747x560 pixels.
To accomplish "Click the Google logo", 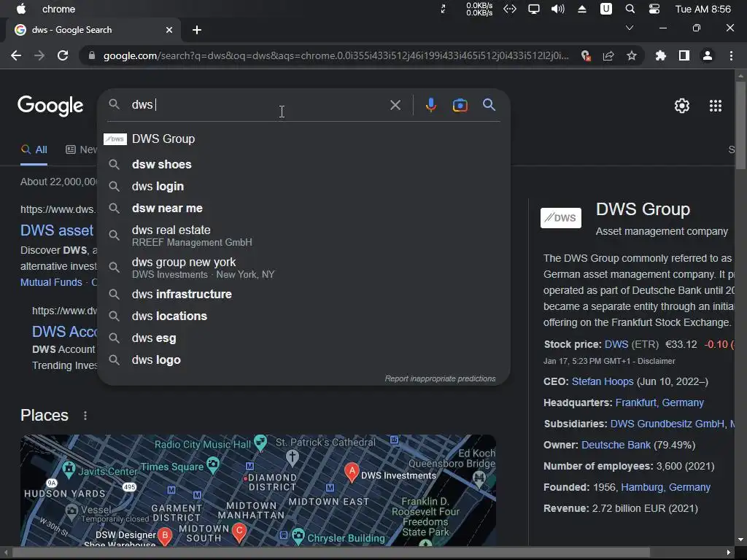I will pyautogui.click(x=50, y=106).
